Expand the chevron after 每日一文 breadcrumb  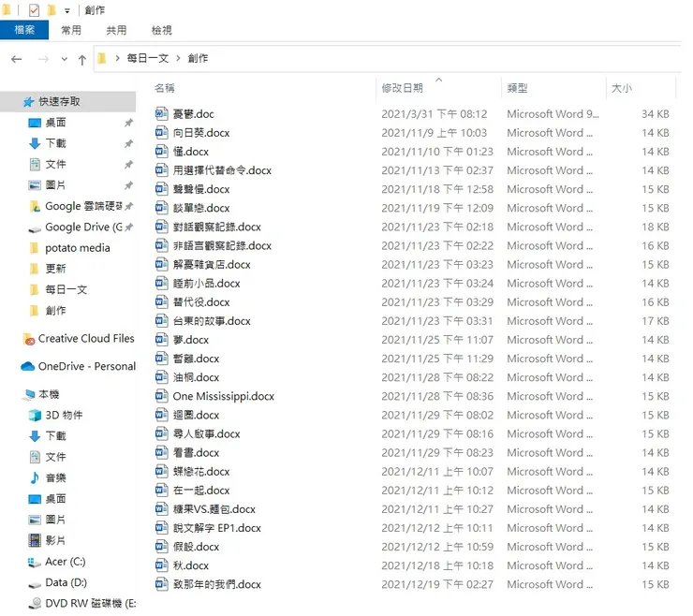coord(178,58)
